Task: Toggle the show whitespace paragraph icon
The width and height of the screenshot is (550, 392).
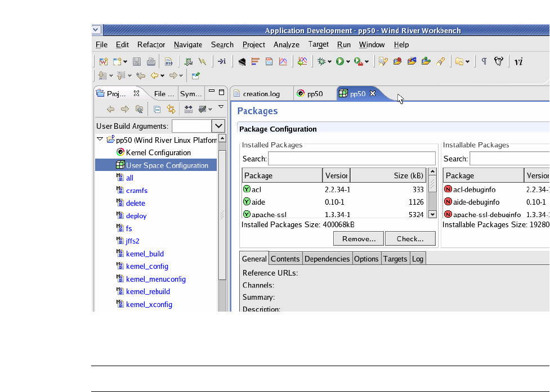Action: [x=484, y=62]
